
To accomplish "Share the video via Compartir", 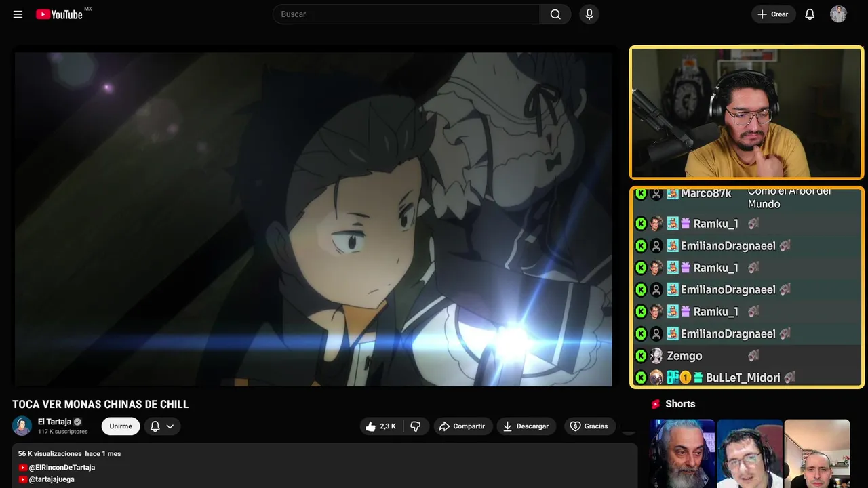I will tap(463, 426).
